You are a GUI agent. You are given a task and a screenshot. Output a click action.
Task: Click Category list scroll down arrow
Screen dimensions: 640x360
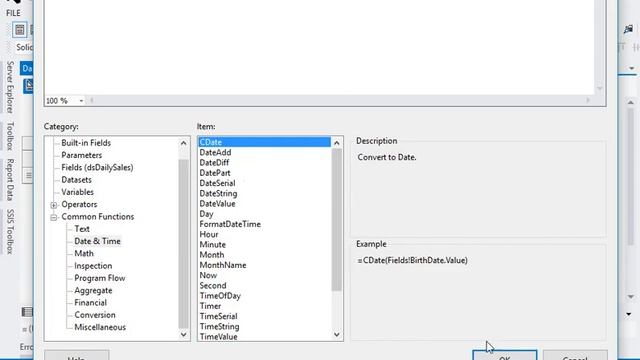[183, 335]
